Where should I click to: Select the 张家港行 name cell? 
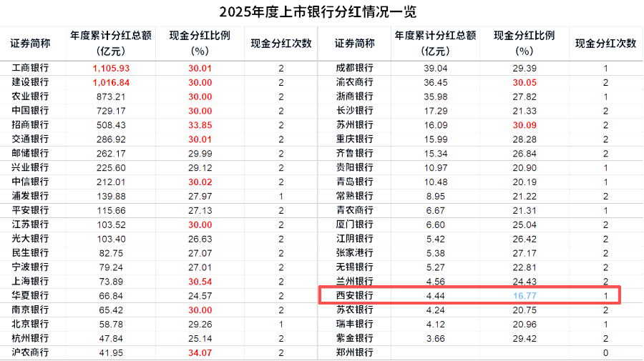point(354,253)
